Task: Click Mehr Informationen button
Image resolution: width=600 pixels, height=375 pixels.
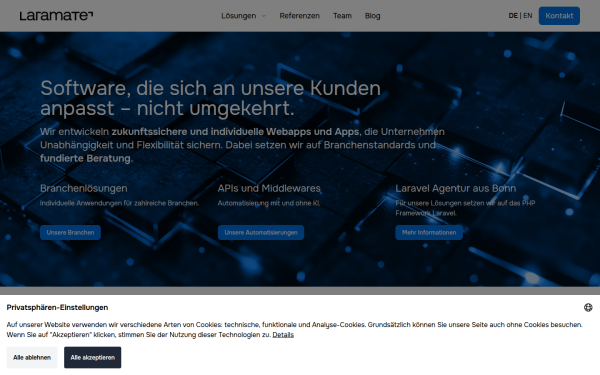Action: click(x=429, y=232)
